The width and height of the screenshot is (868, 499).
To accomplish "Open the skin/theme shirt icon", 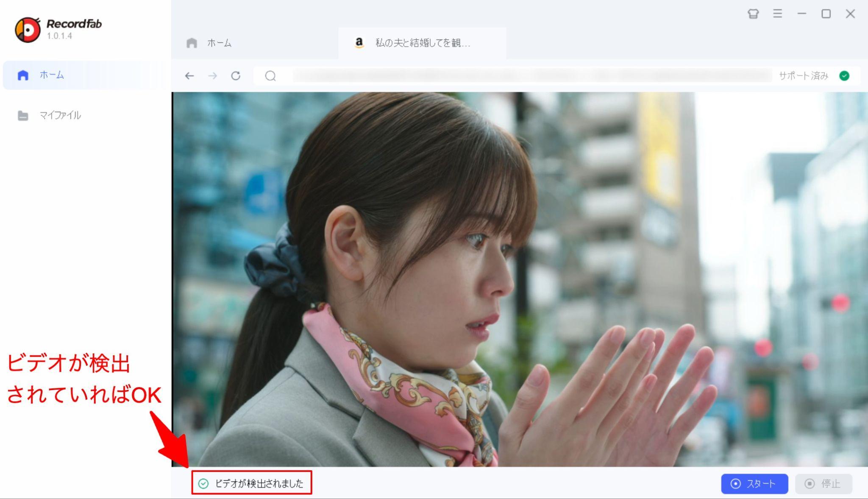I will pyautogui.click(x=753, y=14).
